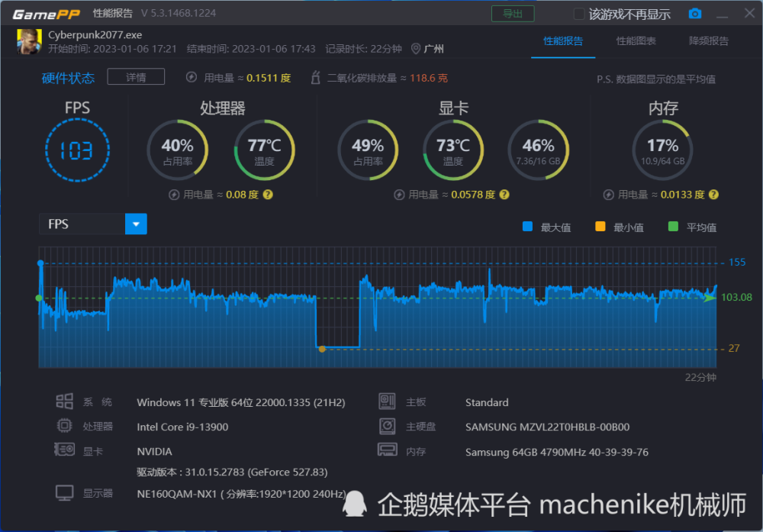The height and width of the screenshot is (532, 763).
Task: Click the max value marker on the chart
Action: [x=41, y=263]
